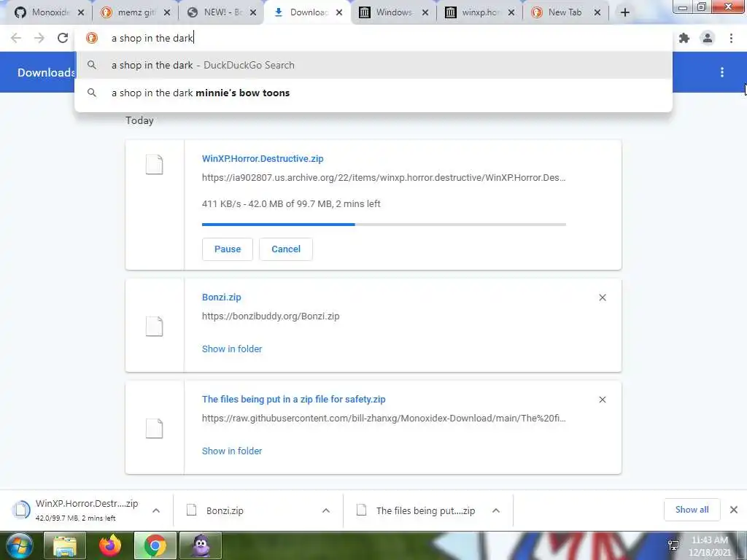747x560 pixels.
Task: Remove Bonzi.zip from the list
Action: [603, 297]
